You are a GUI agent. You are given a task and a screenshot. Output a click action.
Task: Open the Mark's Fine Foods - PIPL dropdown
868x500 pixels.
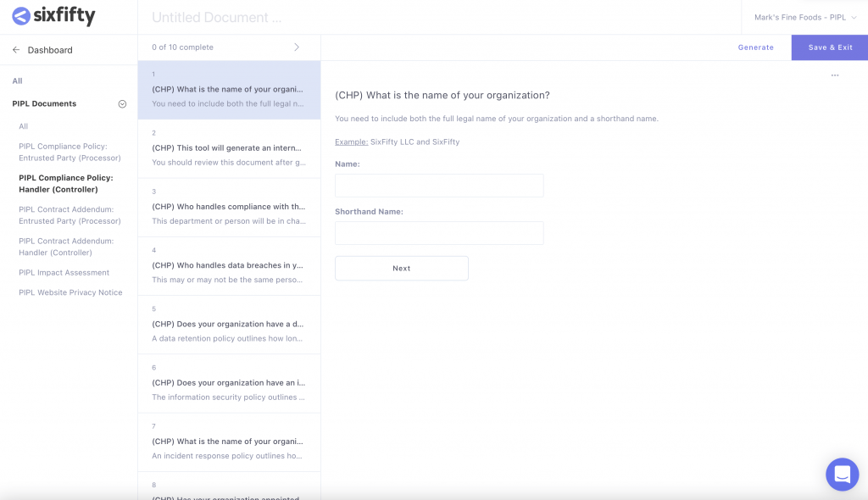coord(805,17)
